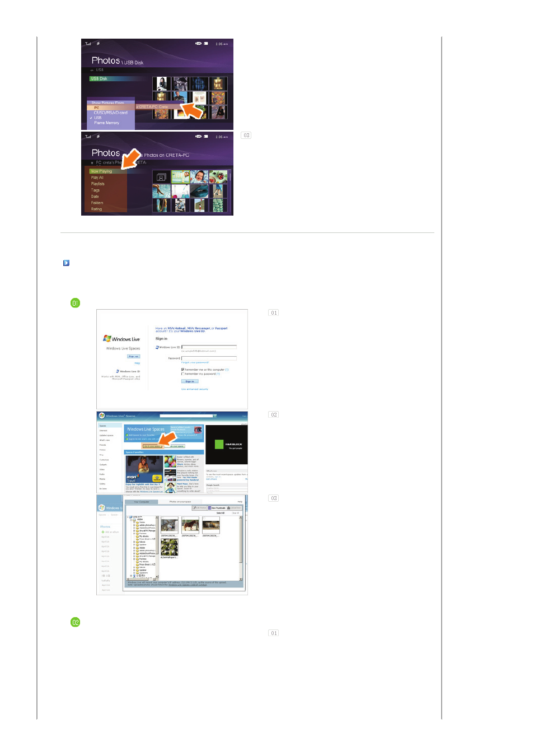
Task: Focus the Password input field
Action: [x=209, y=358]
